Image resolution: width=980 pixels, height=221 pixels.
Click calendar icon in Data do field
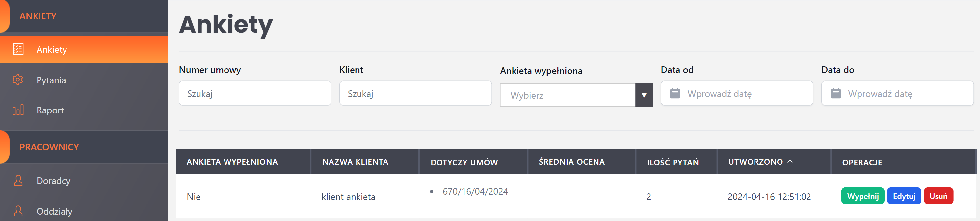point(835,93)
